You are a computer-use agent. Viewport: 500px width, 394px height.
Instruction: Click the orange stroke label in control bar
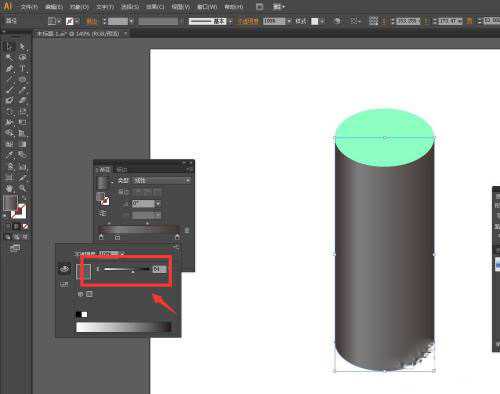click(x=91, y=21)
